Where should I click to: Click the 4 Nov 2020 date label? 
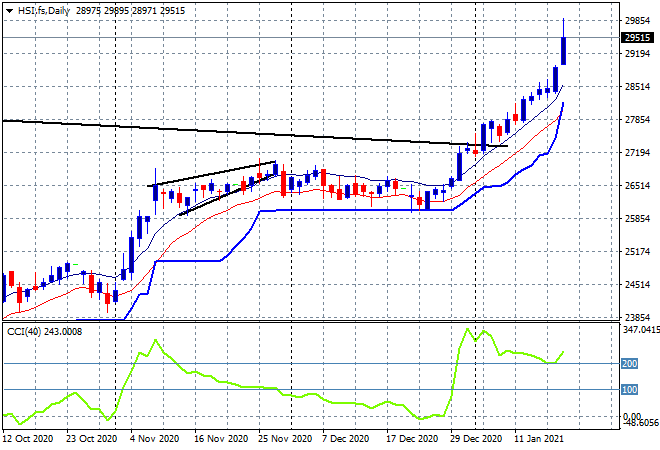point(154,439)
